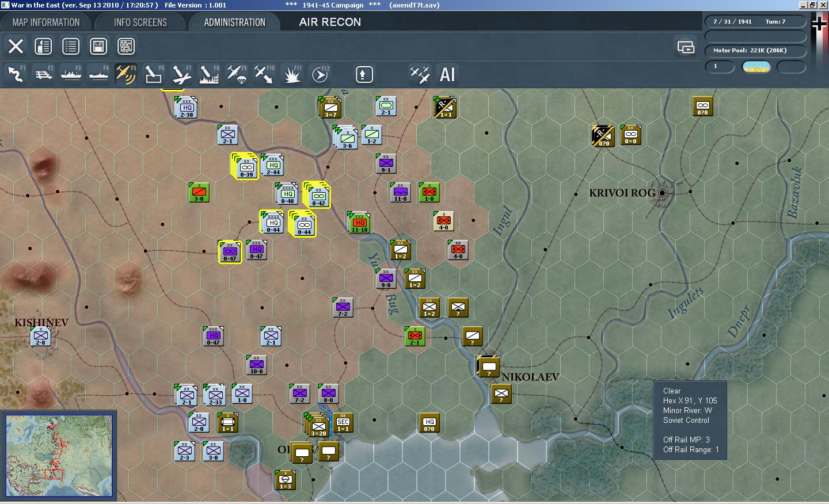Select the HQ unit labeled 2-38
The height and width of the screenshot is (504, 829).
[x=187, y=108]
